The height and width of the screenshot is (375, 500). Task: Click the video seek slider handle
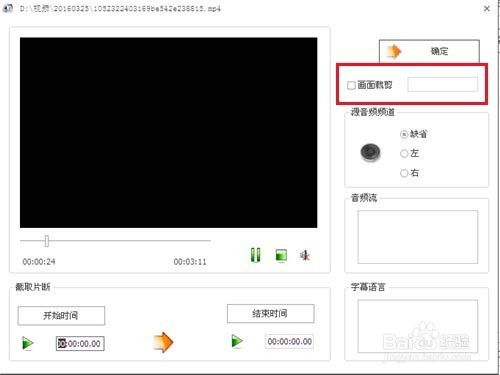pyautogui.click(x=47, y=241)
